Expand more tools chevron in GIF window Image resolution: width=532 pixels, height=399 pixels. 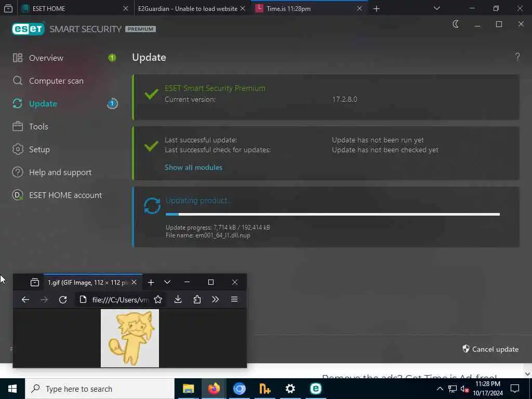tap(215, 300)
